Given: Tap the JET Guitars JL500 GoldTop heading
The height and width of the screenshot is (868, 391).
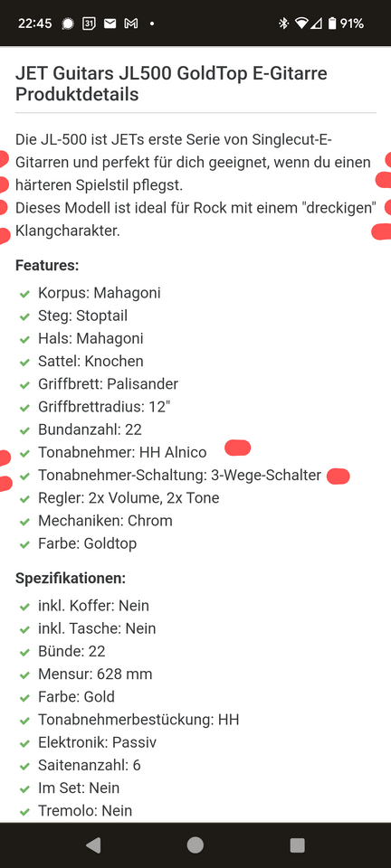Looking at the screenshot, I should click(x=171, y=83).
